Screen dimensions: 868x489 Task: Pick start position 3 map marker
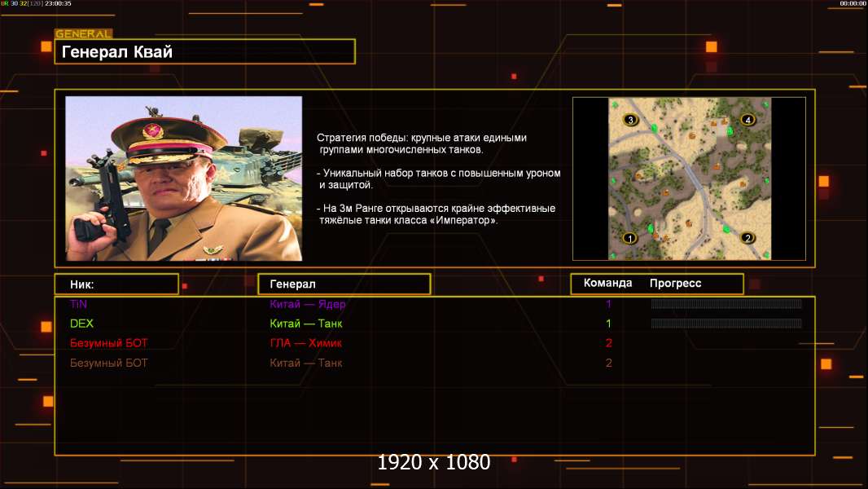tap(629, 120)
